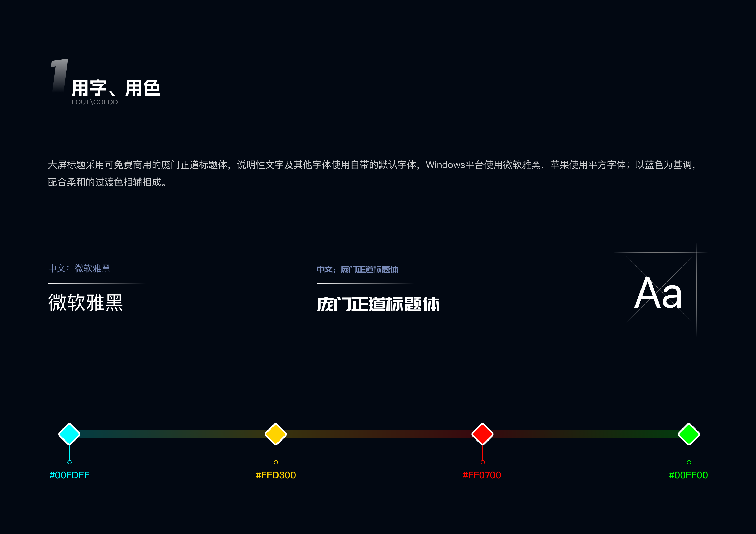Click the cyan diamond color swatch
The width and height of the screenshot is (756, 534).
tap(69, 434)
